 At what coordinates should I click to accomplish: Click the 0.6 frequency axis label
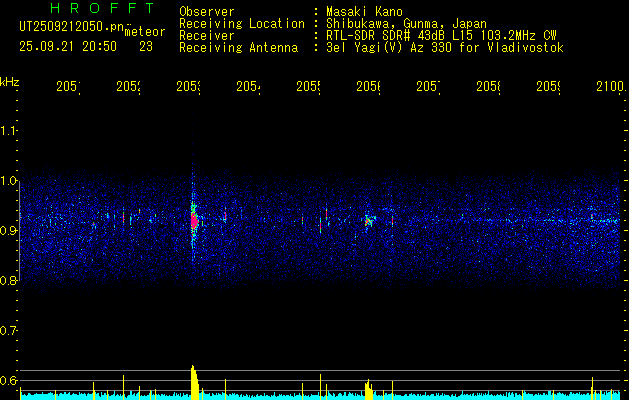pyautogui.click(x=9, y=380)
